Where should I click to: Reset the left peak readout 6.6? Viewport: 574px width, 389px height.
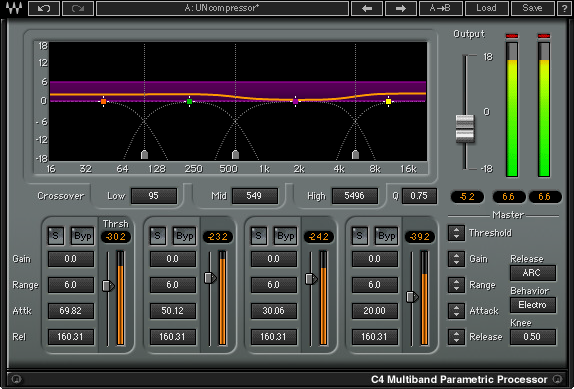coord(509,197)
